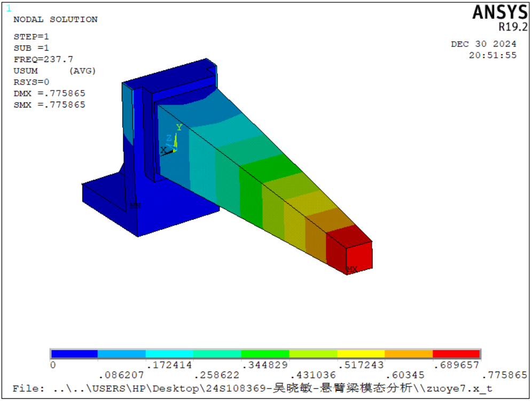Click the legend value .344829
This screenshot has height=401, width=532.
265,365
